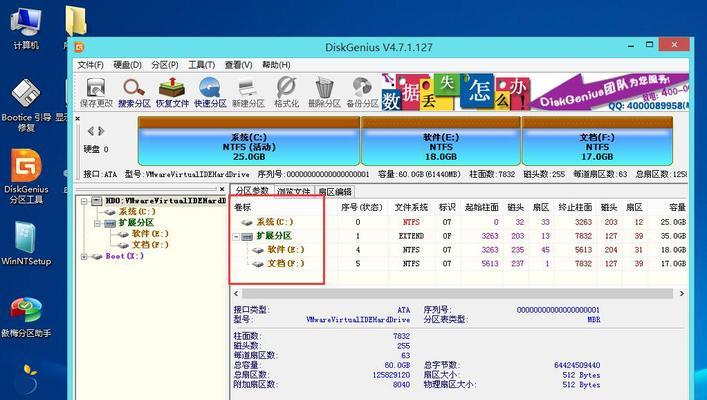Click the partition table horizontal scrollbar track

pos(457,294)
